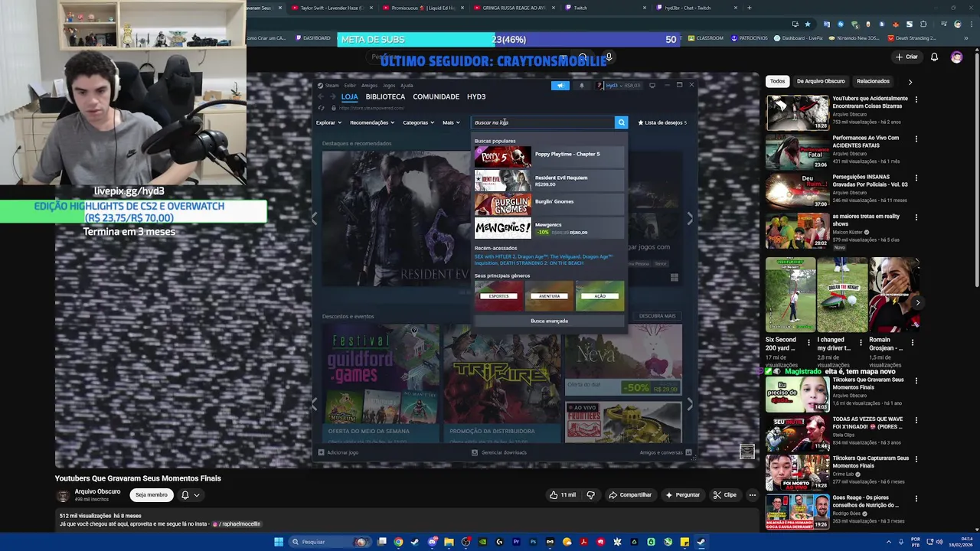This screenshot has height=551, width=980.
Task: Select the De Arquivo Obscuro chip
Action: pos(821,81)
